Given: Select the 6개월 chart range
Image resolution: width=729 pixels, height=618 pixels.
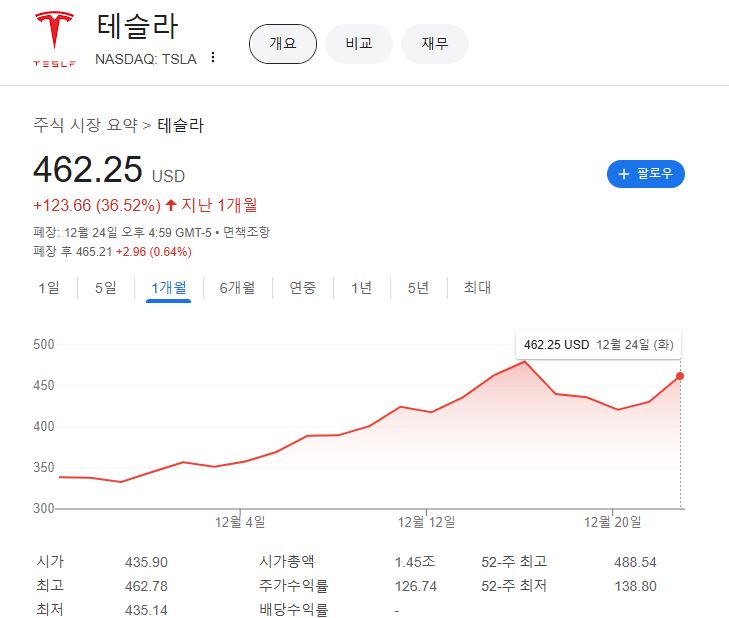Looking at the screenshot, I should click(x=237, y=288).
